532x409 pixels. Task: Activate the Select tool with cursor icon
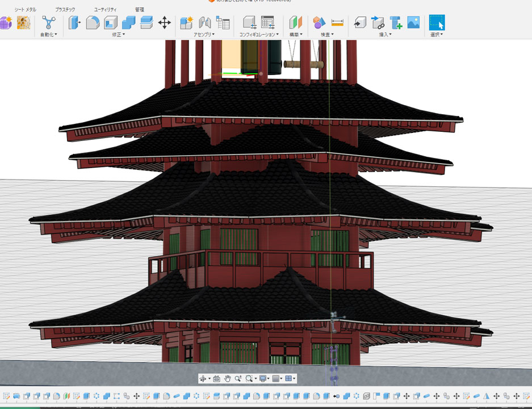[437, 23]
